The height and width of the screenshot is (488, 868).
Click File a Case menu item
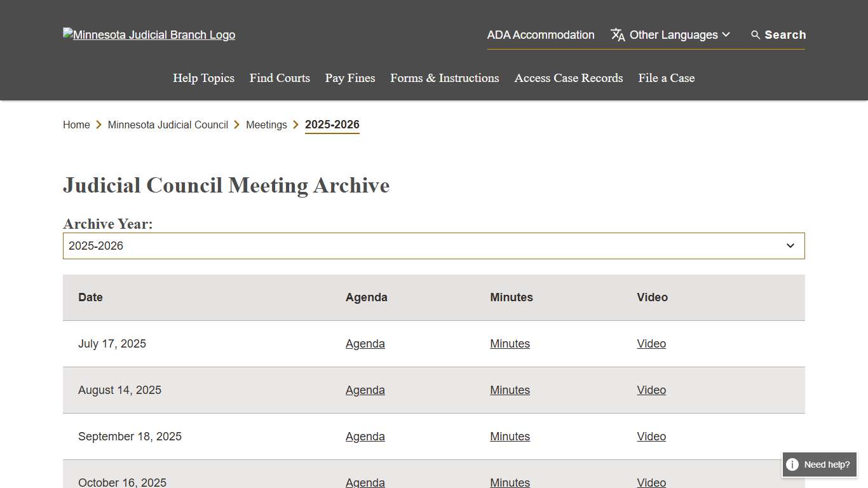[x=666, y=78]
